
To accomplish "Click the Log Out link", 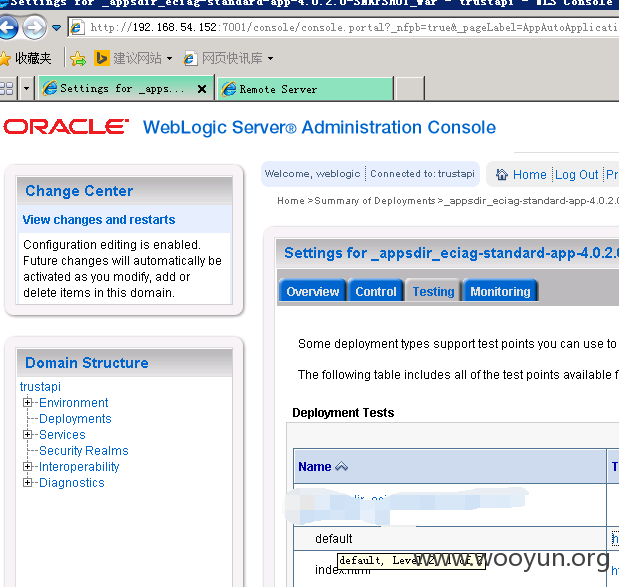I will pyautogui.click(x=576, y=174).
